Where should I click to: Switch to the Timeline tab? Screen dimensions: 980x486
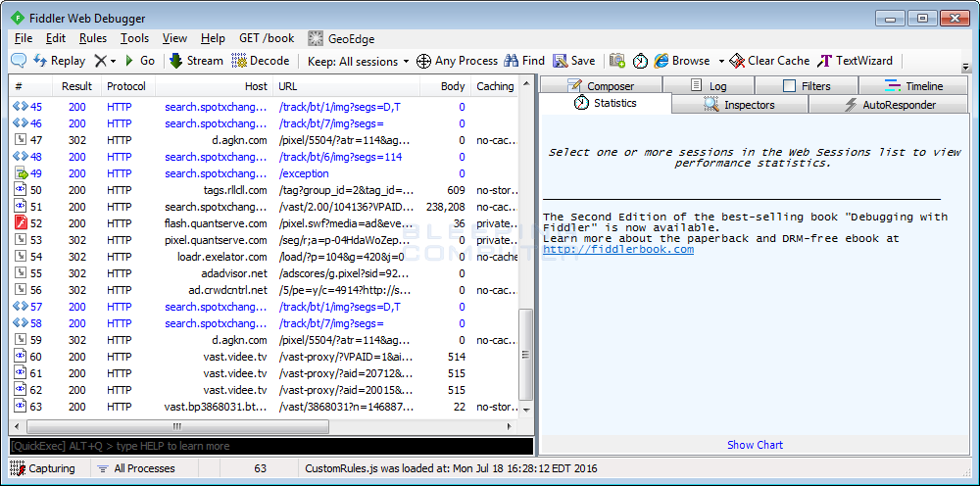913,85
